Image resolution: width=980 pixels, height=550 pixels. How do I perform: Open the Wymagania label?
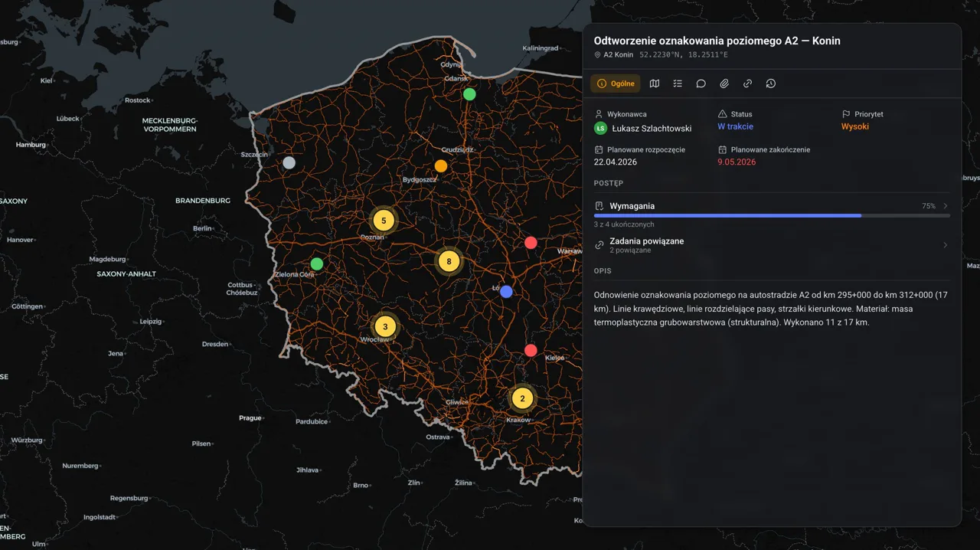tap(632, 206)
